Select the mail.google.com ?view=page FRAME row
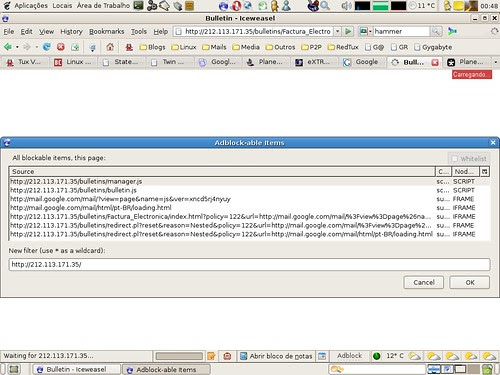 249,199
